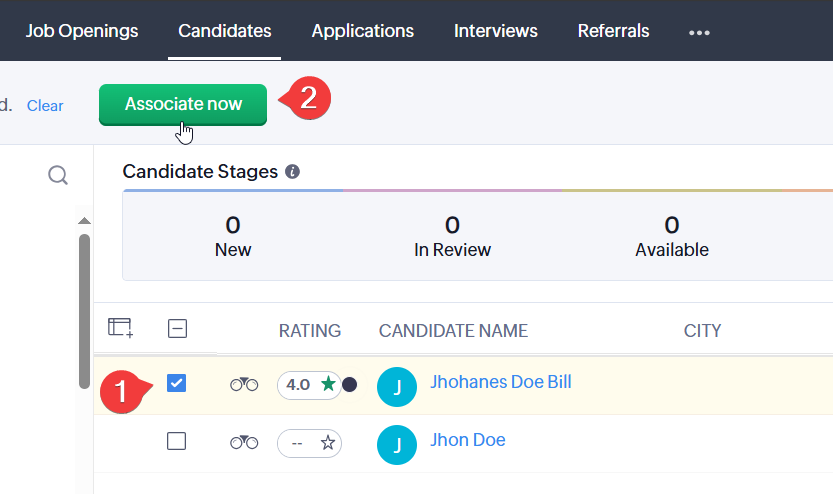Uncheck the Jhohanes Doe Bill checkbox
The image size is (833, 494).
pyautogui.click(x=176, y=383)
